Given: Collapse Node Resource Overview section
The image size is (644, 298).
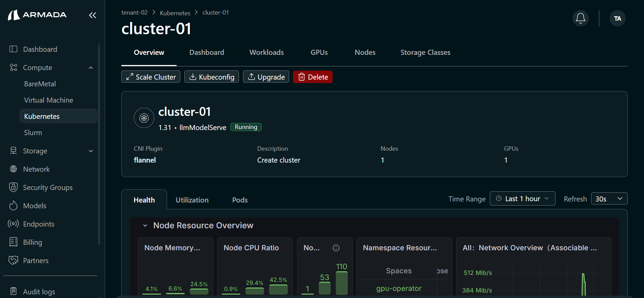Looking at the screenshot, I should point(145,226).
